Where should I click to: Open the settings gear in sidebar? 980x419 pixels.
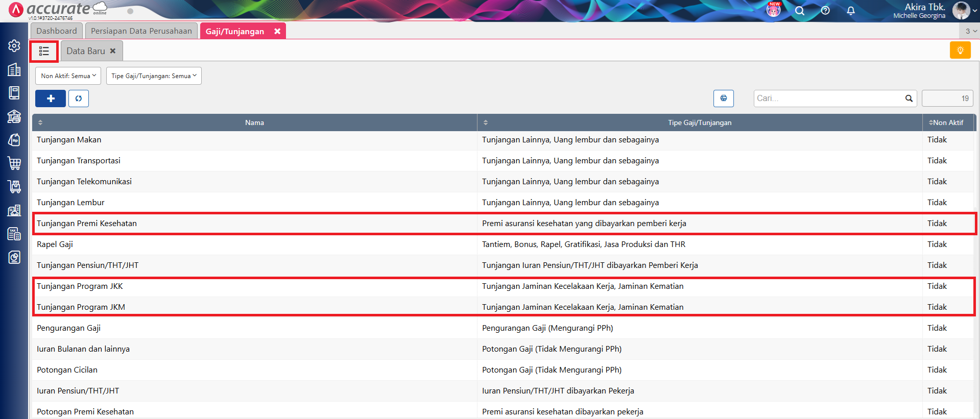click(x=14, y=46)
